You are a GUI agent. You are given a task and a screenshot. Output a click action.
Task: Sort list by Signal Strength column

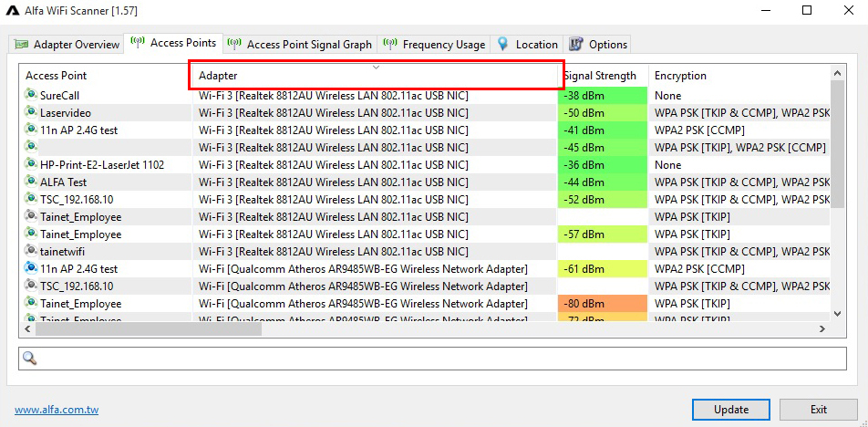click(x=602, y=76)
